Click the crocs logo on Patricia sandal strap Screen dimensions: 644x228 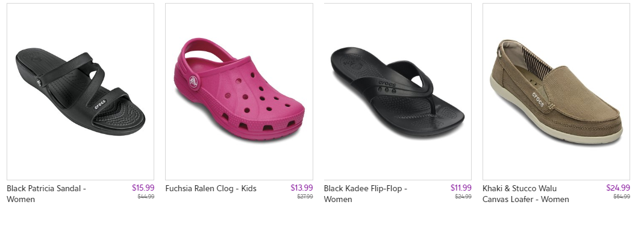point(100,104)
